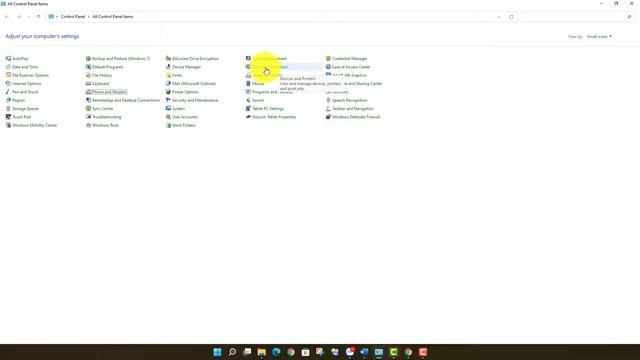Click All Control Panel Items breadcrumb
Viewport: 640px width, 360px height.
113,17
